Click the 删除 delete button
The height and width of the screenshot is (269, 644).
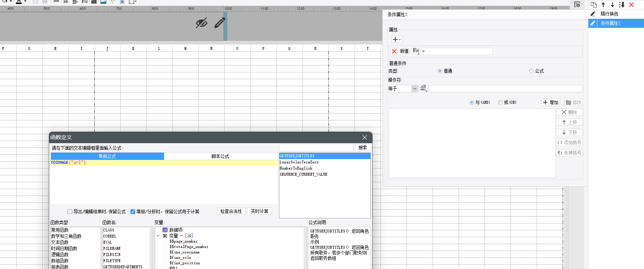(569, 112)
